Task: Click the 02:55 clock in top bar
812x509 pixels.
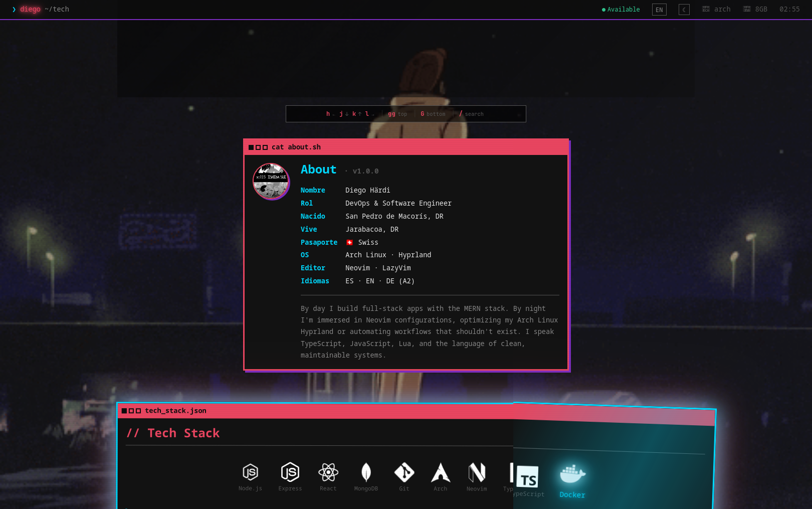Action: (x=789, y=9)
